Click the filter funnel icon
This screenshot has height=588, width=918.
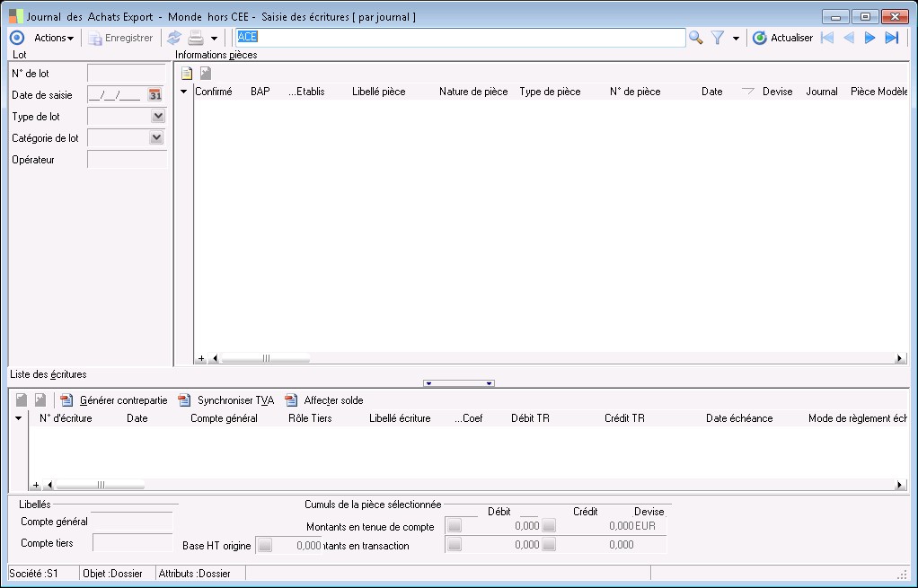718,38
